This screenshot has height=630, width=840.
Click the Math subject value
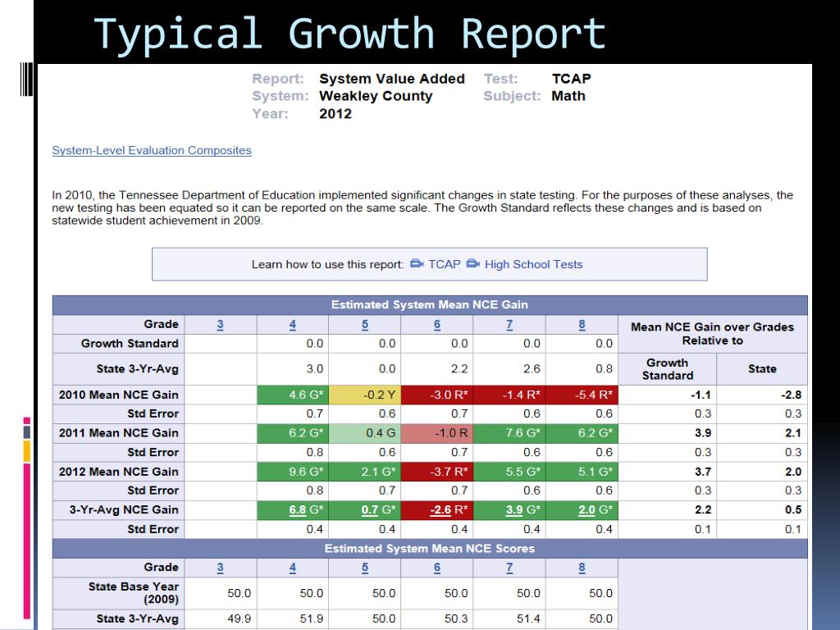point(568,97)
